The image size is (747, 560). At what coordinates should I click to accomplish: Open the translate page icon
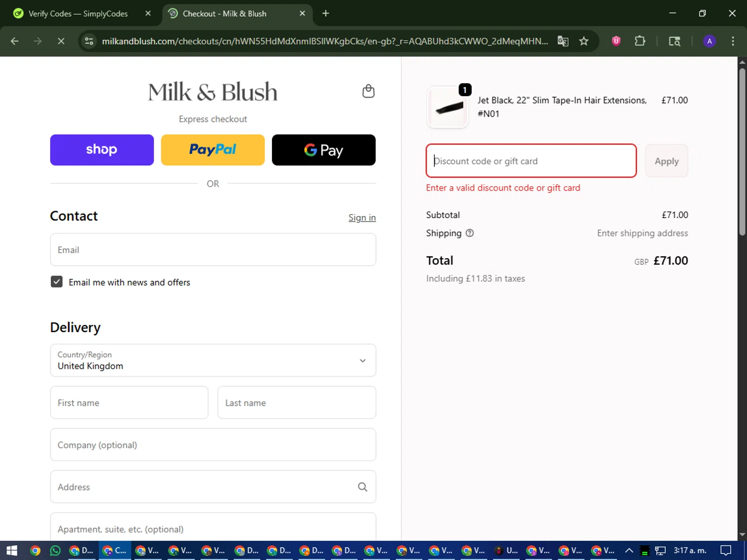[563, 41]
